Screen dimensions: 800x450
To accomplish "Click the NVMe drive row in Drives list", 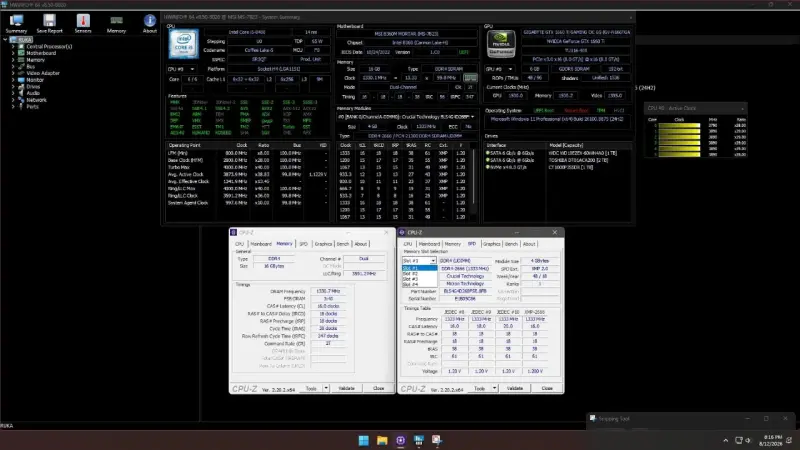I will click(x=558, y=167).
